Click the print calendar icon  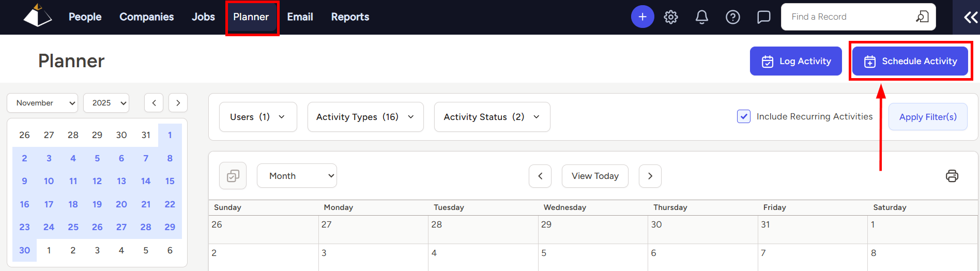[952, 176]
